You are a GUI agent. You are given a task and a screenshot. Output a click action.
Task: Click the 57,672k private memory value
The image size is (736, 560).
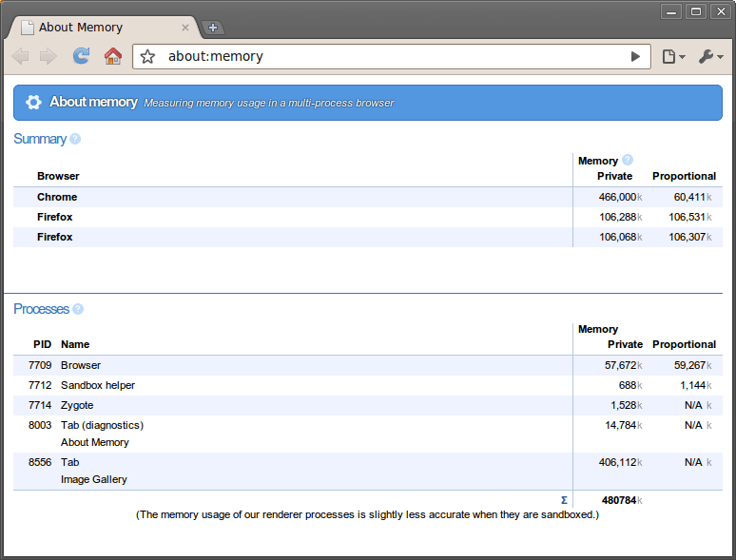point(624,365)
